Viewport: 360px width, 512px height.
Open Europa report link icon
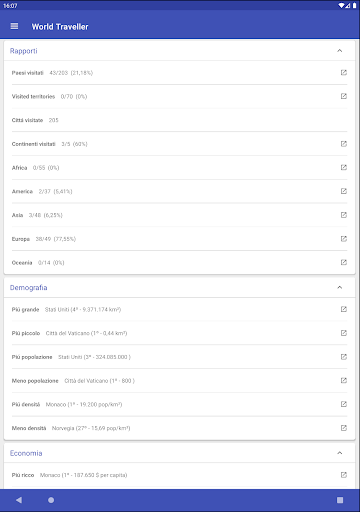click(344, 239)
